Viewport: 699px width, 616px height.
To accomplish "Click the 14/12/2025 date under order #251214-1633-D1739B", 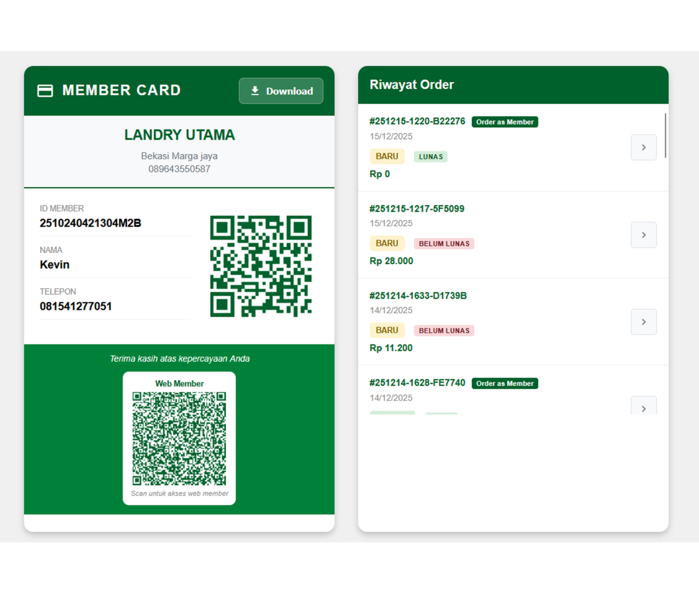I will coord(391,311).
